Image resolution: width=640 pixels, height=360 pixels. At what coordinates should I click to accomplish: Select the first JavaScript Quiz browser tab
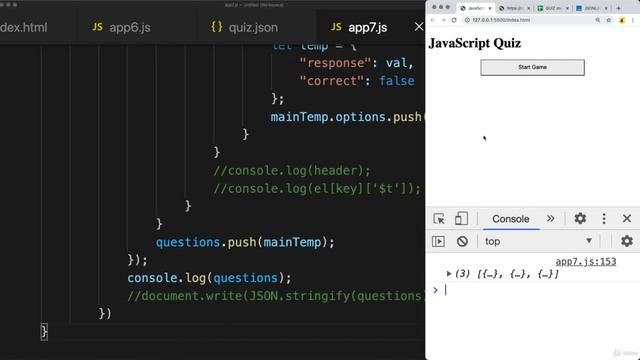475,8
